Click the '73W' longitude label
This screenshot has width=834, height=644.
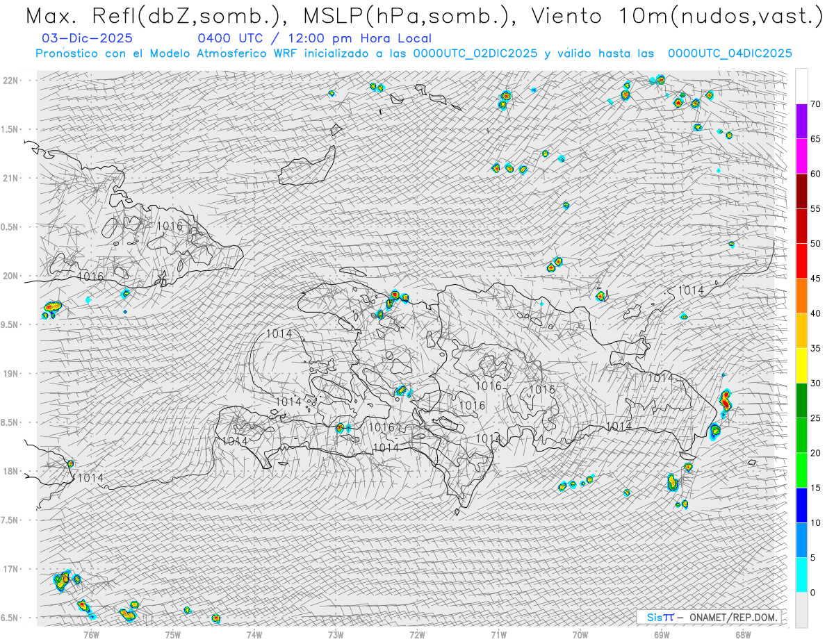pos(336,634)
